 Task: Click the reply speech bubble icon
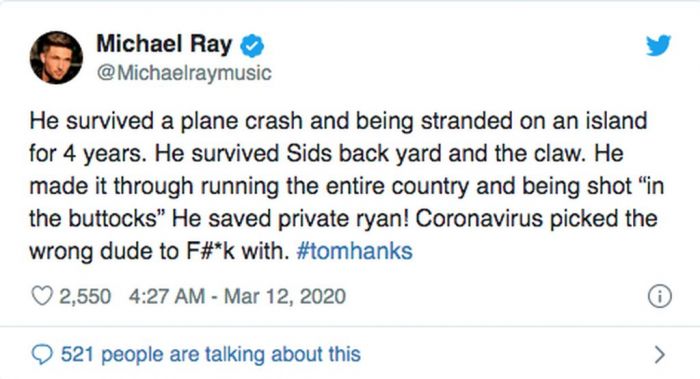pos(42,355)
